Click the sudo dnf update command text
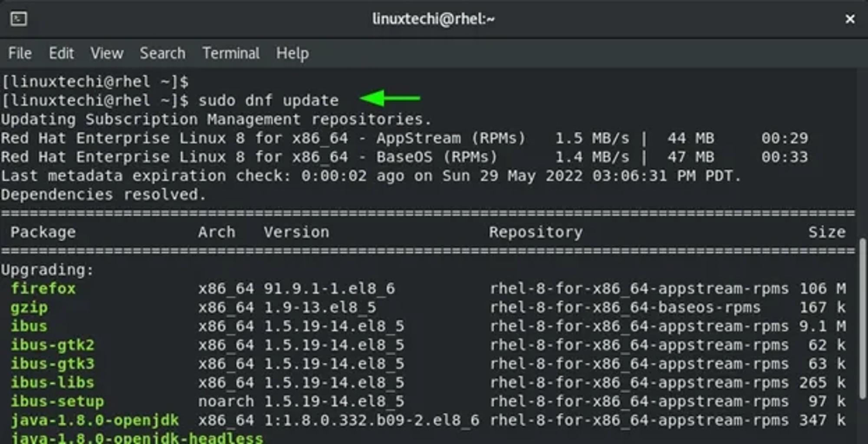The height and width of the screenshot is (444, 868). click(268, 101)
